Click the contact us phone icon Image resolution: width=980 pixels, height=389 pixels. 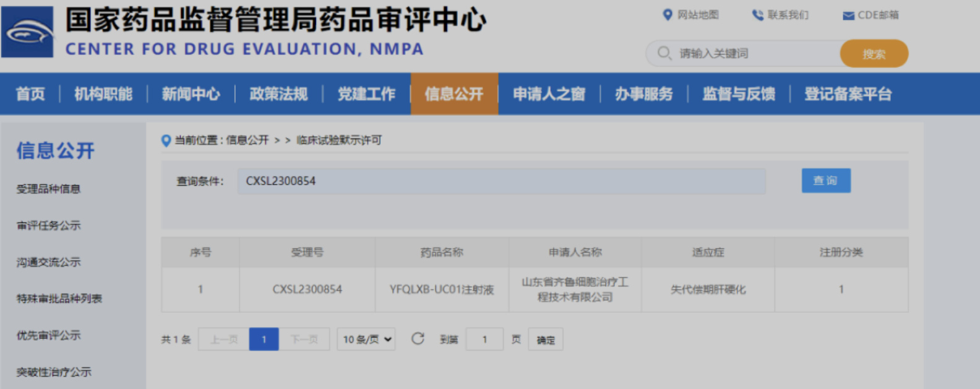tap(757, 15)
